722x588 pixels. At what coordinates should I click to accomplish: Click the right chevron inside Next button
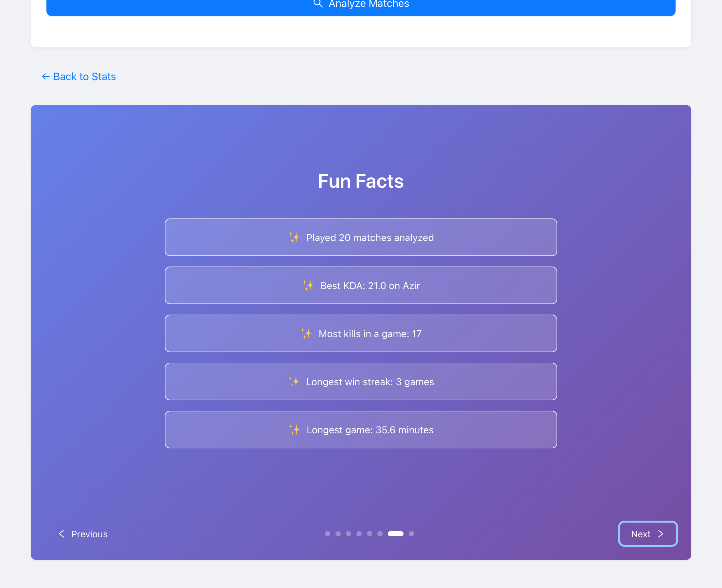pyautogui.click(x=661, y=534)
